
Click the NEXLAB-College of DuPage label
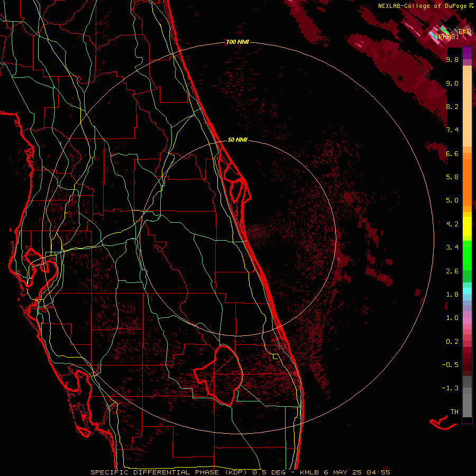click(x=423, y=6)
